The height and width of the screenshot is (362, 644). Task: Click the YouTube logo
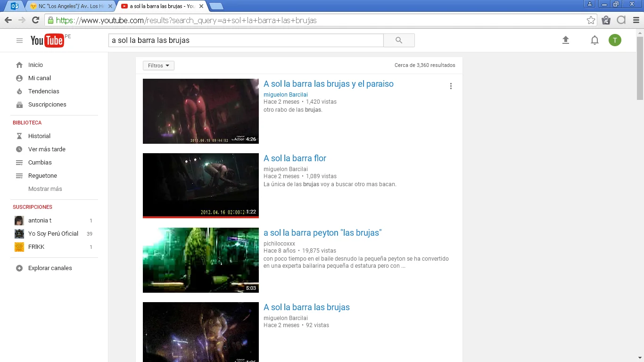tap(47, 41)
